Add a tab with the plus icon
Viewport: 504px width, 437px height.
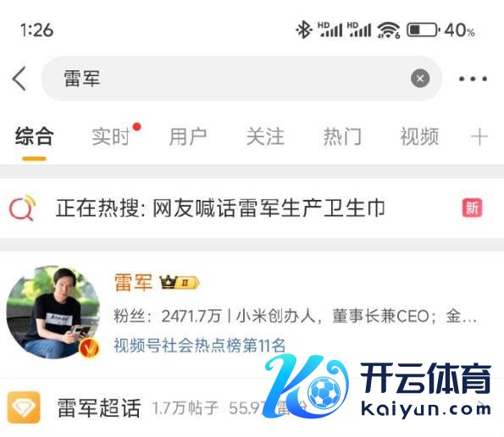(x=479, y=136)
